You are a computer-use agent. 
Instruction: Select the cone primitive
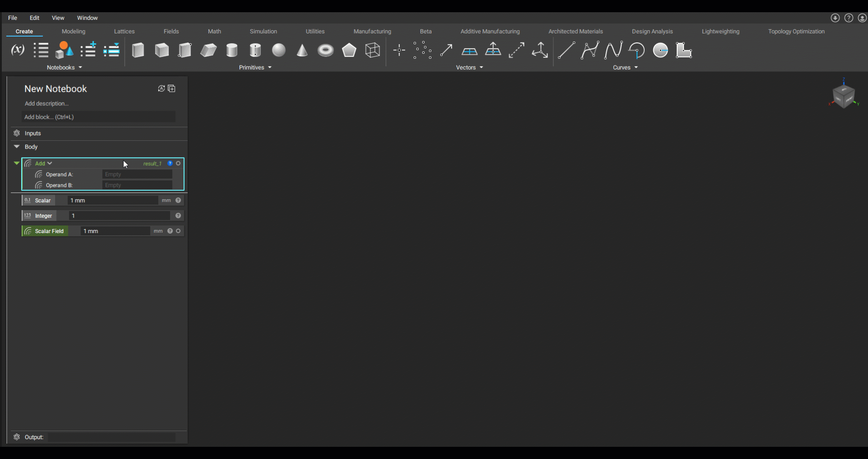click(x=302, y=50)
